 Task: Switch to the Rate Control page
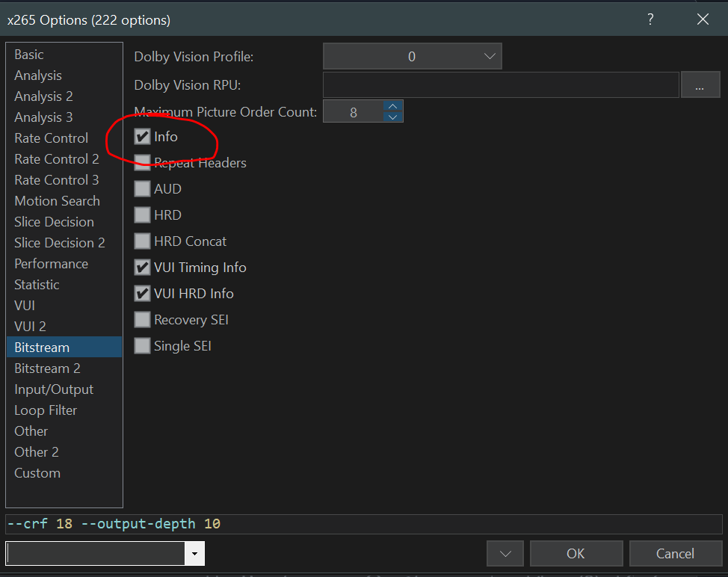click(x=51, y=138)
